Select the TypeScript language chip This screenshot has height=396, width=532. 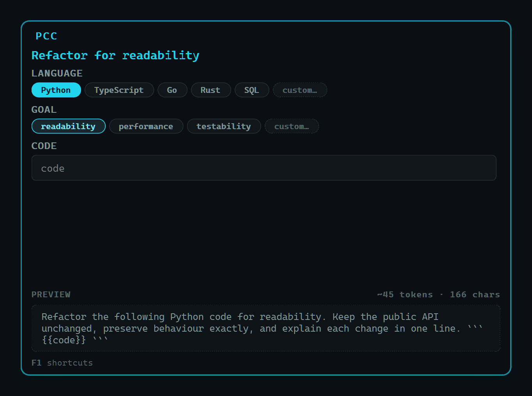coord(119,90)
